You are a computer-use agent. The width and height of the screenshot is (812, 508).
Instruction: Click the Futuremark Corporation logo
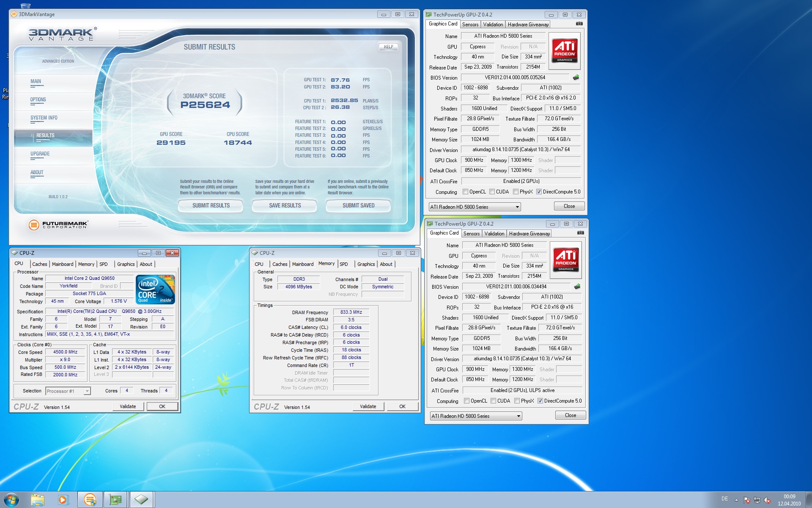tap(58, 225)
